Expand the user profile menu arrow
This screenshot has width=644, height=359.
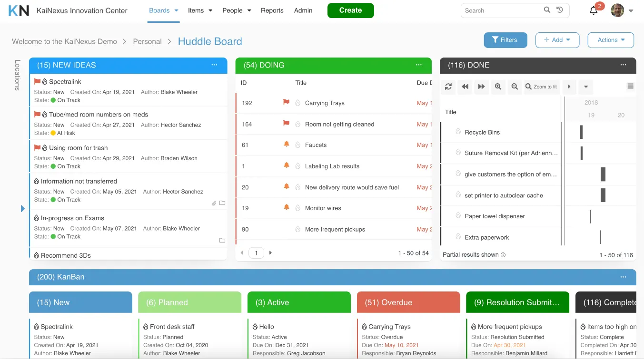(631, 11)
